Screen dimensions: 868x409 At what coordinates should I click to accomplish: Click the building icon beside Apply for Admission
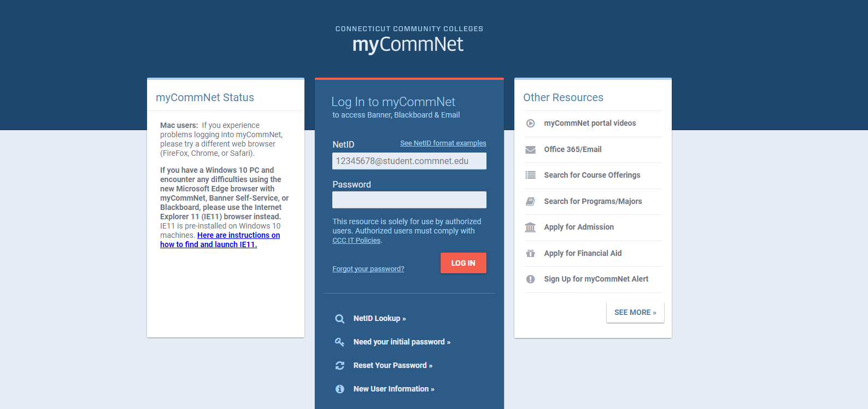coord(530,227)
